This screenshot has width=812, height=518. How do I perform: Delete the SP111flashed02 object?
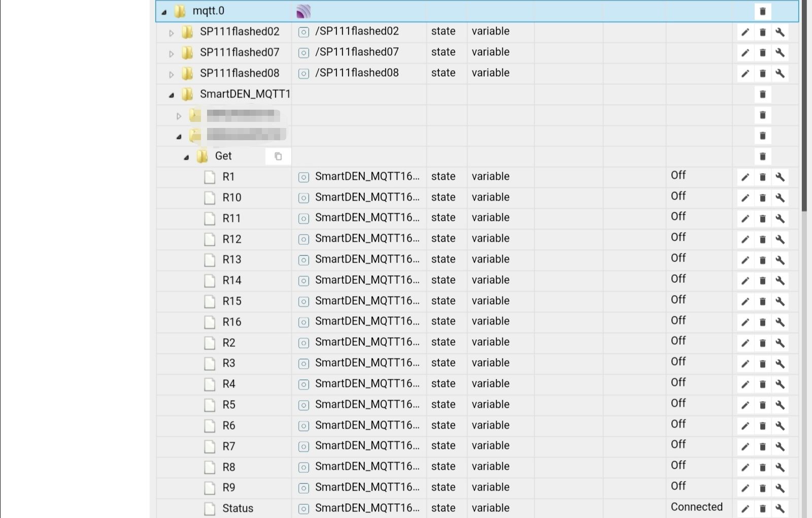762,32
